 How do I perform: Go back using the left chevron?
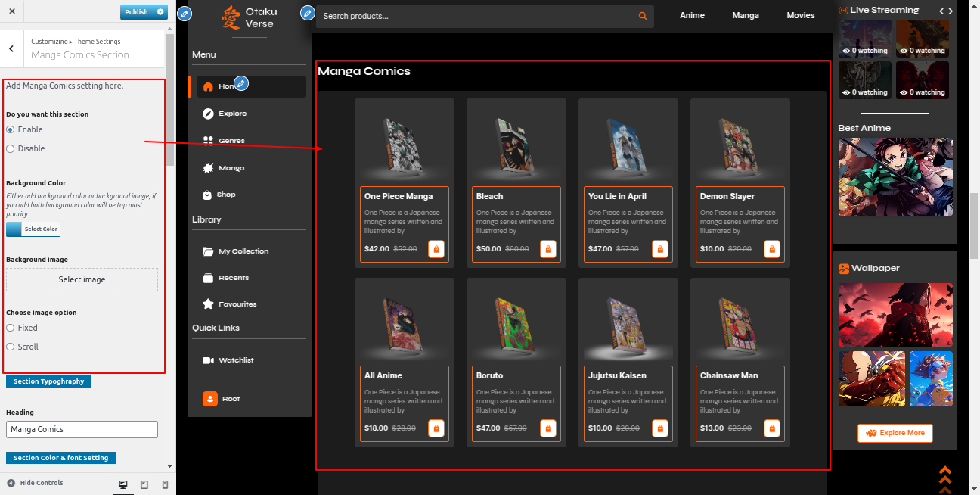click(x=11, y=48)
